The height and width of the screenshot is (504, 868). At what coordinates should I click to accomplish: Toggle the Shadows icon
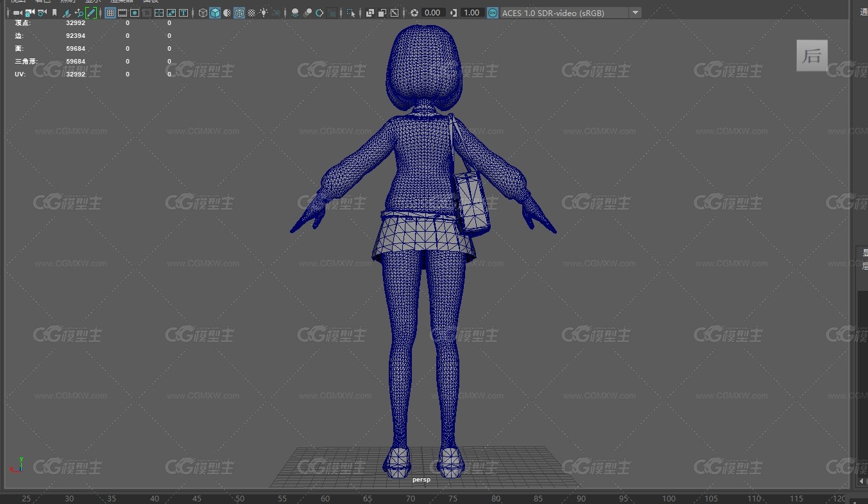point(276,13)
